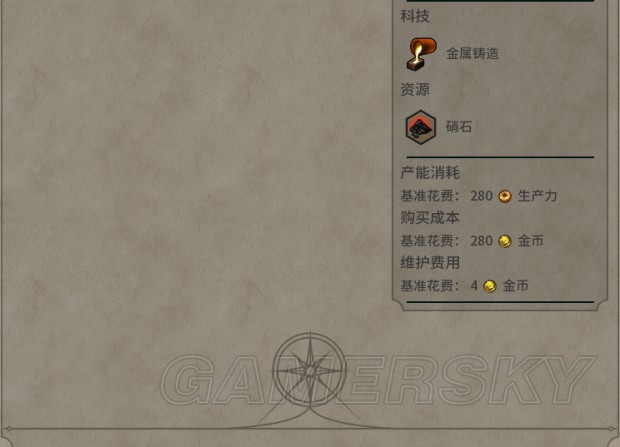620x447 pixels.
Task: Select the 资源 section heading
Action: click(415, 89)
